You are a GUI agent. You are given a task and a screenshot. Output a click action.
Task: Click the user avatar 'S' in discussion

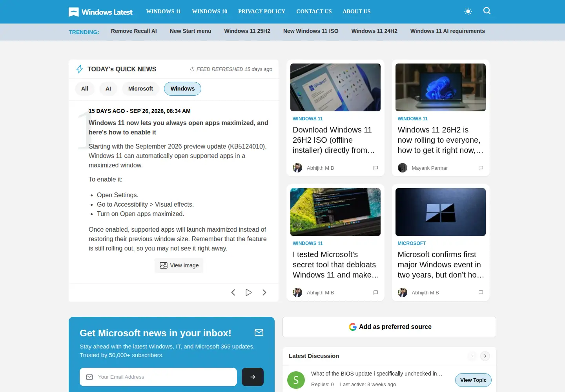tap(296, 380)
